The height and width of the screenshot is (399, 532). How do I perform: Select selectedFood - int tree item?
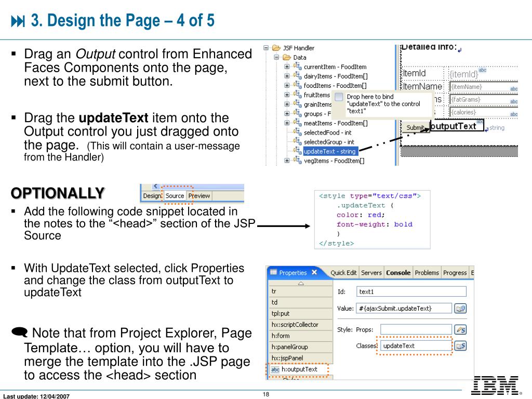327,132
